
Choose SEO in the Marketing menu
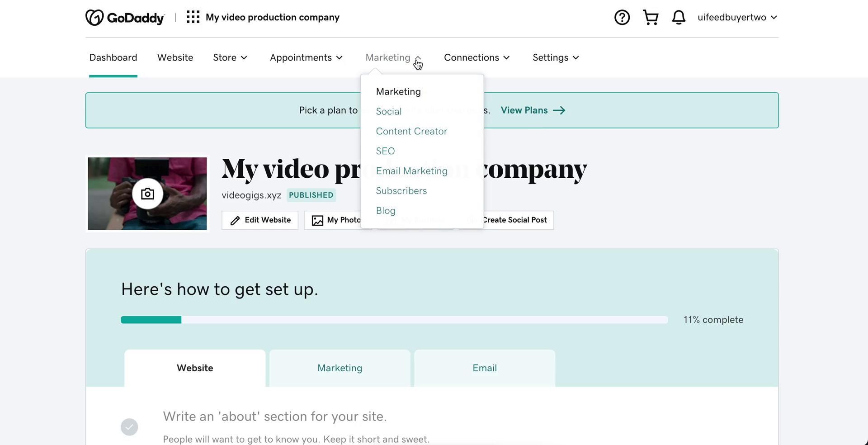385,151
